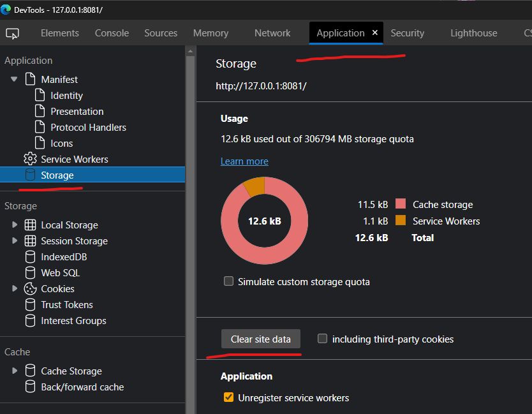The image size is (532, 414).
Task: Open the Sources tab
Action: pyautogui.click(x=161, y=33)
